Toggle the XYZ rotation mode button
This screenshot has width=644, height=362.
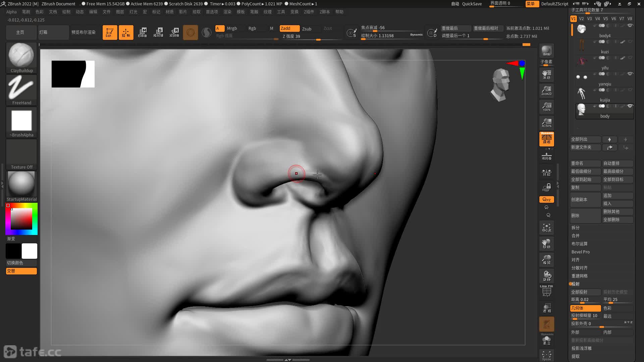[547, 199]
